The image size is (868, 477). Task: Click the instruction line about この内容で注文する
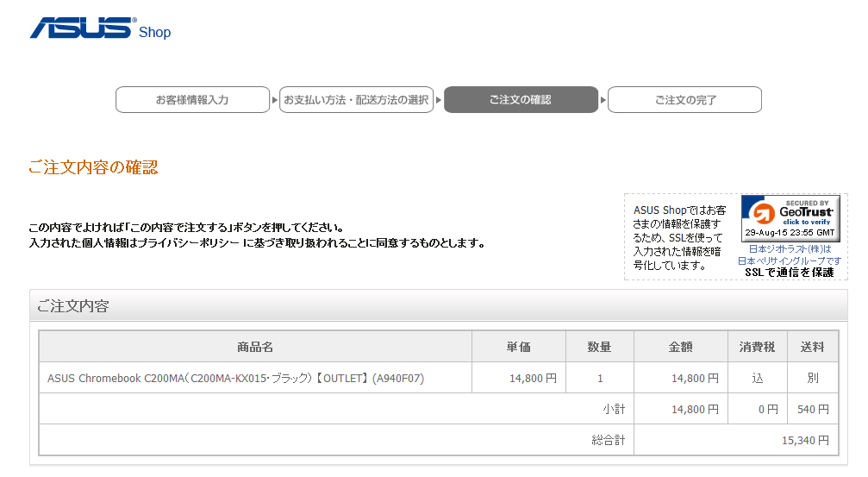[186, 228]
